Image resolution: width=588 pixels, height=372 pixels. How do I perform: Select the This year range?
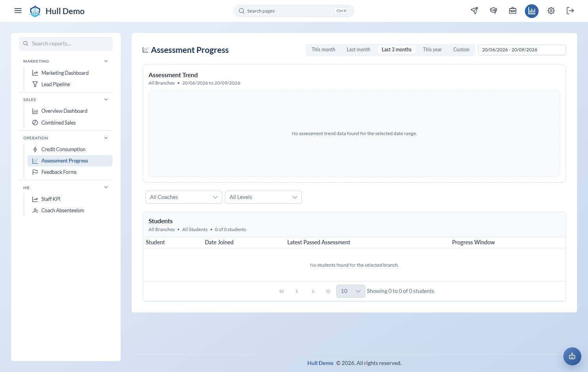point(432,50)
